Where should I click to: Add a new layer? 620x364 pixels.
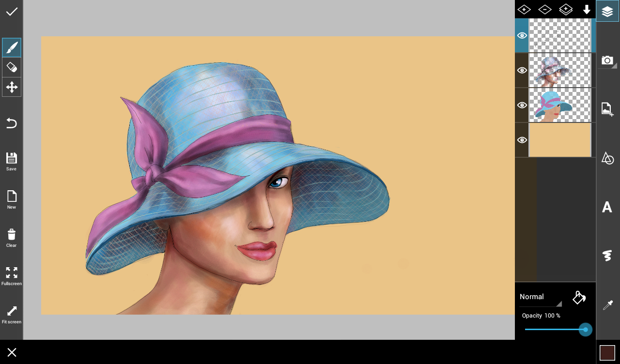tap(524, 9)
